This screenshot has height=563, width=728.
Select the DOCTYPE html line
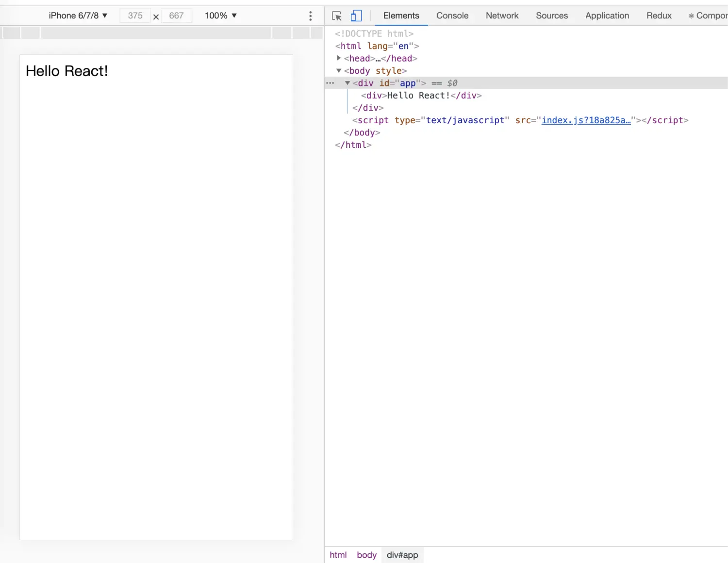[x=527, y=33]
